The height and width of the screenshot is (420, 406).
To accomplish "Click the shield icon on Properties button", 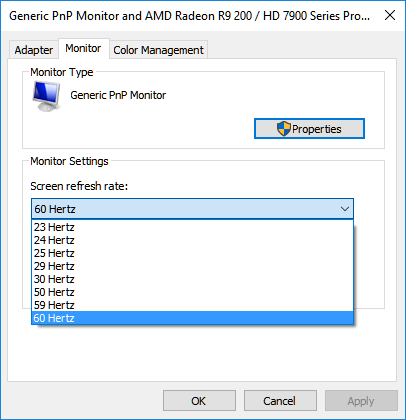I will click(284, 129).
